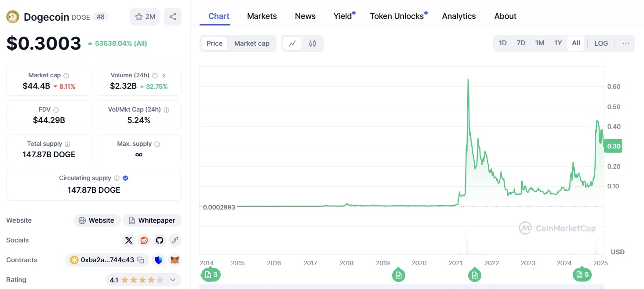Expand the Volume (24h) details chevron
This screenshot has width=644, height=289.
point(164,75)
